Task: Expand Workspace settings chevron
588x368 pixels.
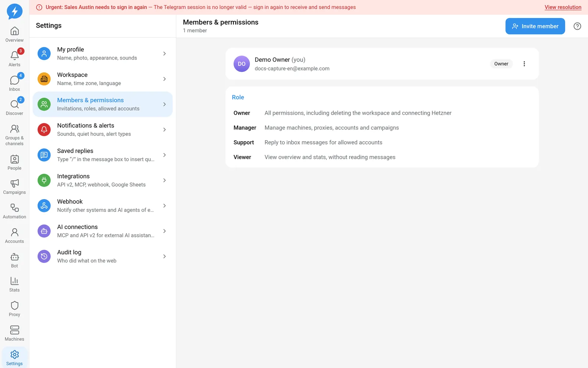Action: tap(164, 79)
